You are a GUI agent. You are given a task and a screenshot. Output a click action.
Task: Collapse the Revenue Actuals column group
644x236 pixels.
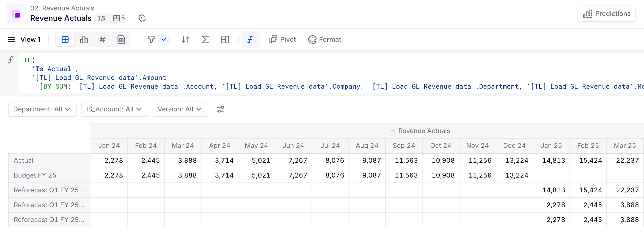(393, 131)
